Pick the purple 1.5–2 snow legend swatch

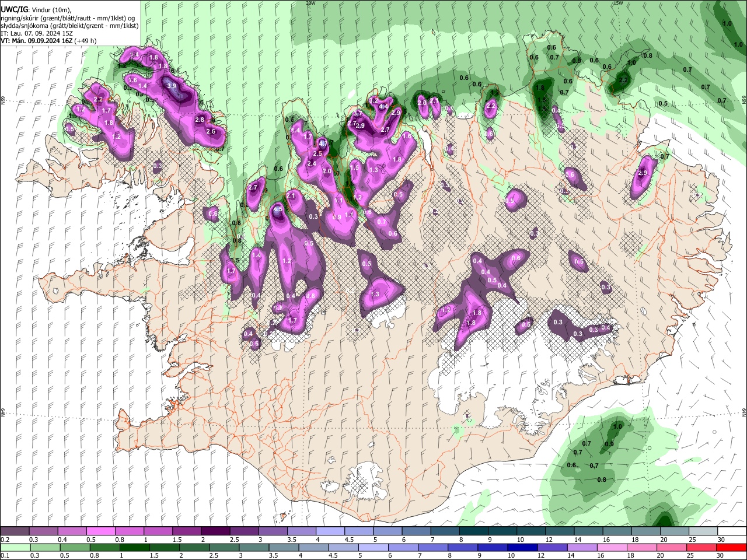[186, 531]
